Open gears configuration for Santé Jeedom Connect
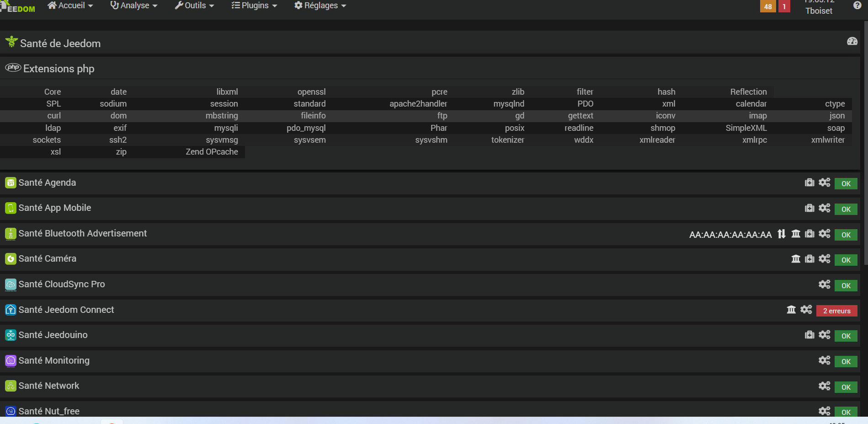The height and width of the screenshot is (424, 868). point(806,310)
